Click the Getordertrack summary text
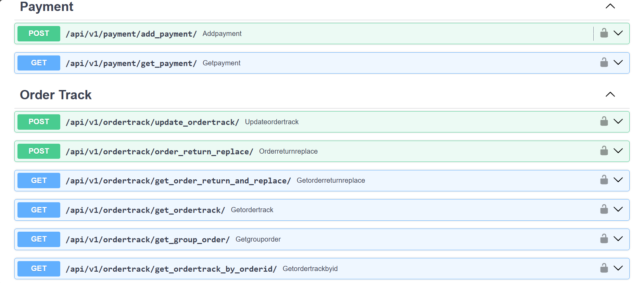Screen dimensions: 644x283 (x=252, y=210)
